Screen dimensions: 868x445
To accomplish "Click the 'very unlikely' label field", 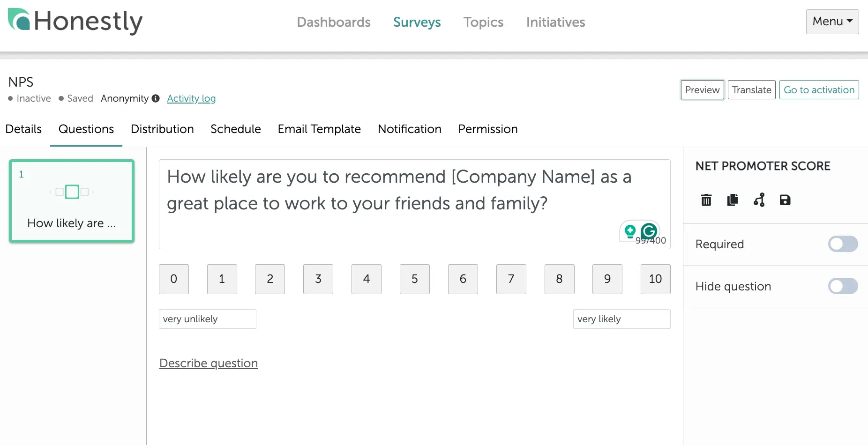I will click(x=207, y=319).
